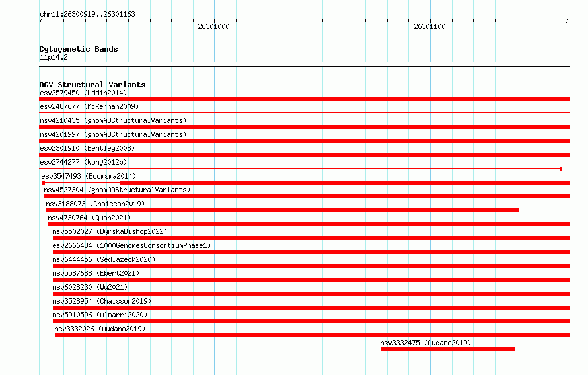Click the 26301100 ruler position label
The image size is (588, 375).
point(429,26)
